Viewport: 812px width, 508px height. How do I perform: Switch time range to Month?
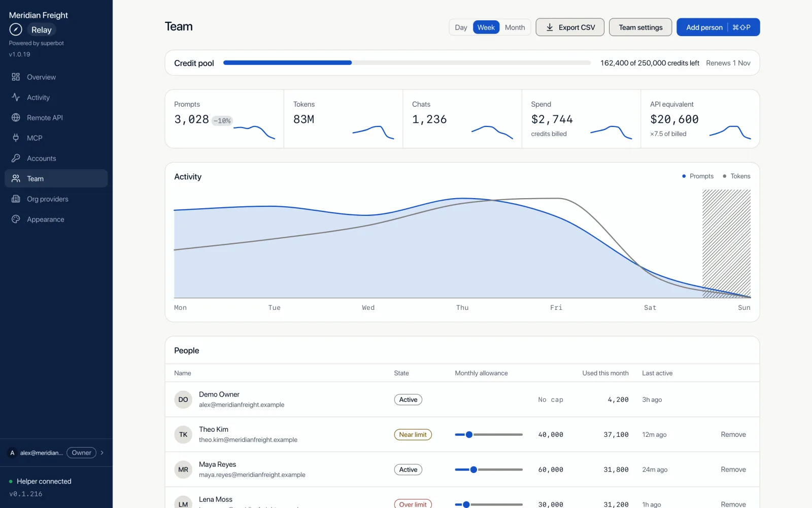tap(515, 27)
